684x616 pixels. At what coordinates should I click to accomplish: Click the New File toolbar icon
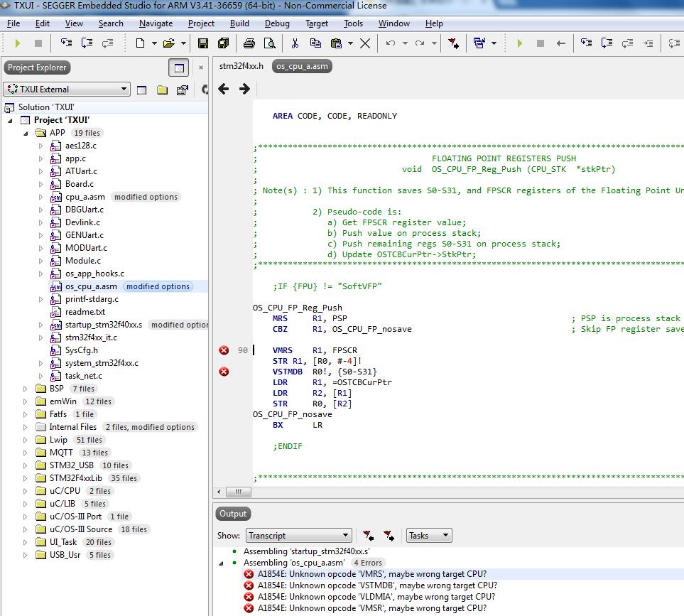click(x=140, y=43)
